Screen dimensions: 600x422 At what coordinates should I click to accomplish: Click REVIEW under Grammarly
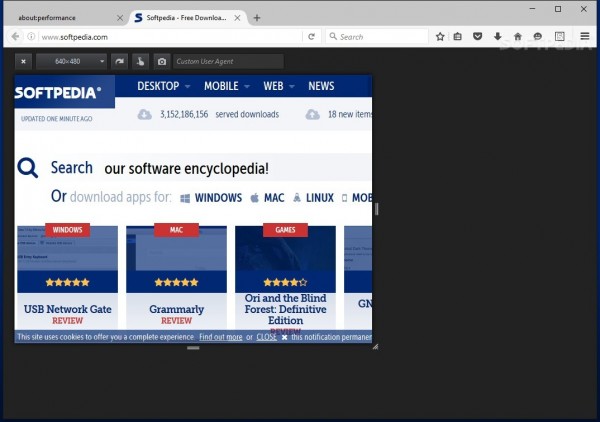point(176,321)
